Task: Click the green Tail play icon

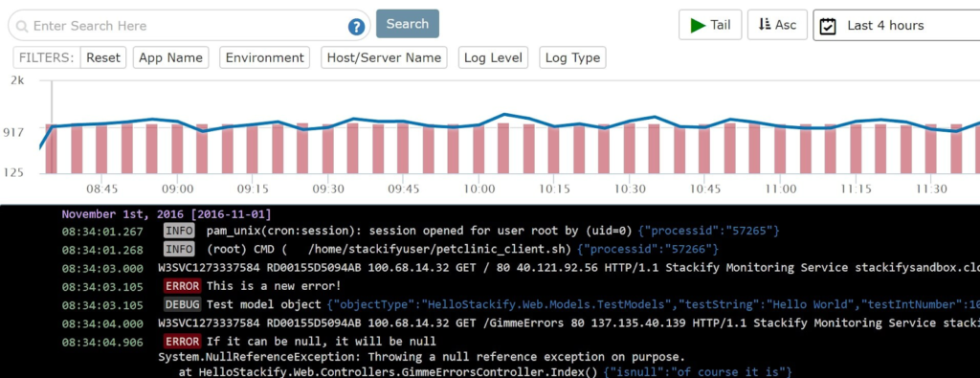Action: click(x=698, y=25)
